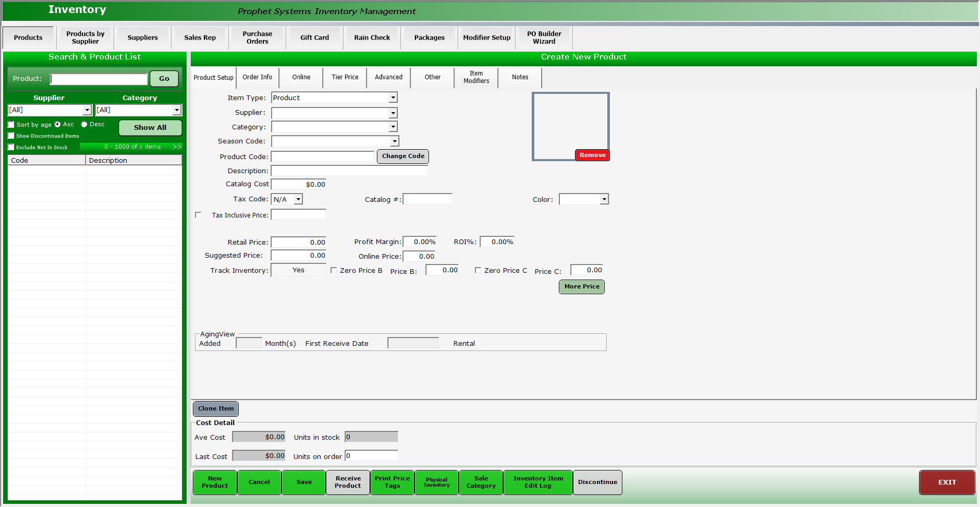The width and height of the screenshot is (980, 507).
Task: Check Exclude Not In Stock
Action: pyautogui.click(x=11, y=147)
